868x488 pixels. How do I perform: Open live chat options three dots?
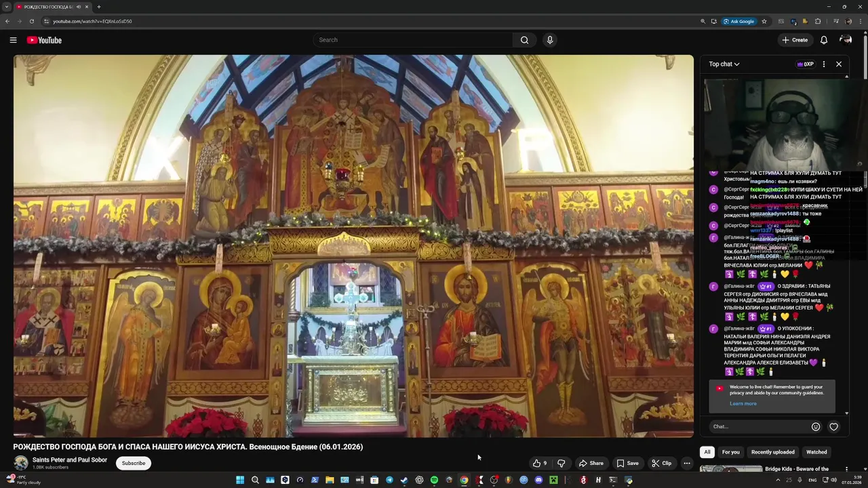[x=824, y=64]
